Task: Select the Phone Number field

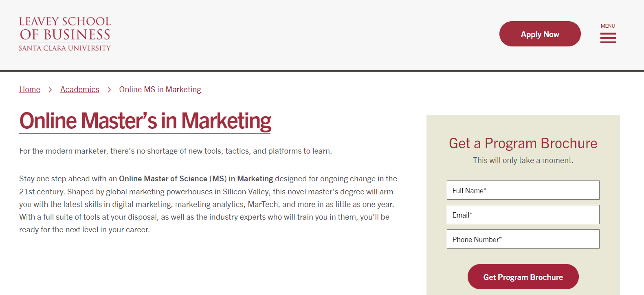Action: coord(523,239)
